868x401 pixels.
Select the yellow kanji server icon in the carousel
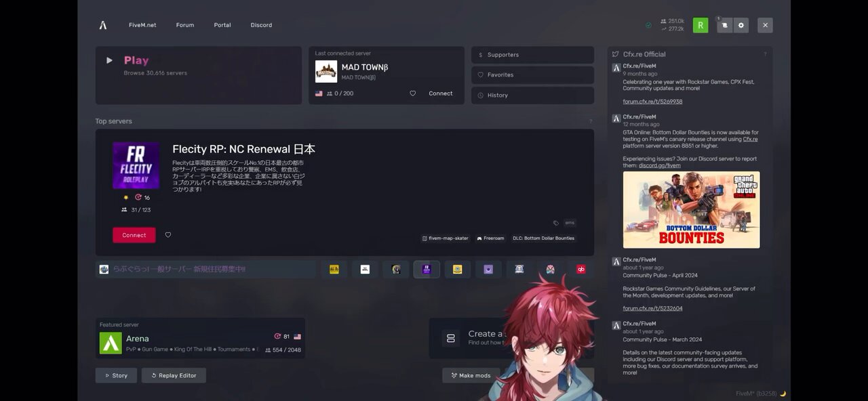[x=334, y=269]
